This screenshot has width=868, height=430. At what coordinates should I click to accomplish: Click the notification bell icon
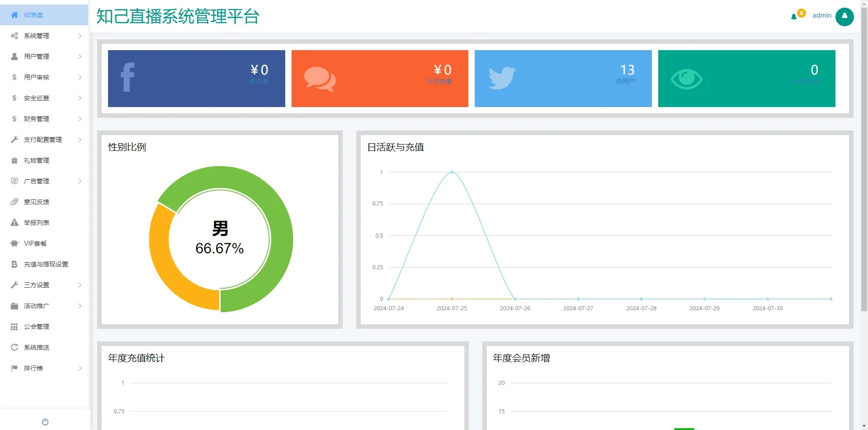pos(794,17)
